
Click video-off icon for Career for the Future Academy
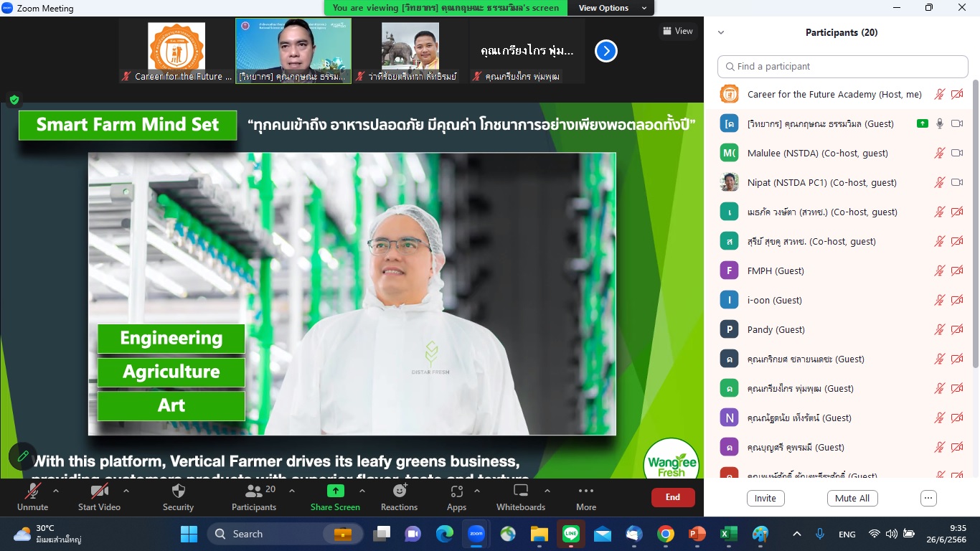[x=957, y=94]
